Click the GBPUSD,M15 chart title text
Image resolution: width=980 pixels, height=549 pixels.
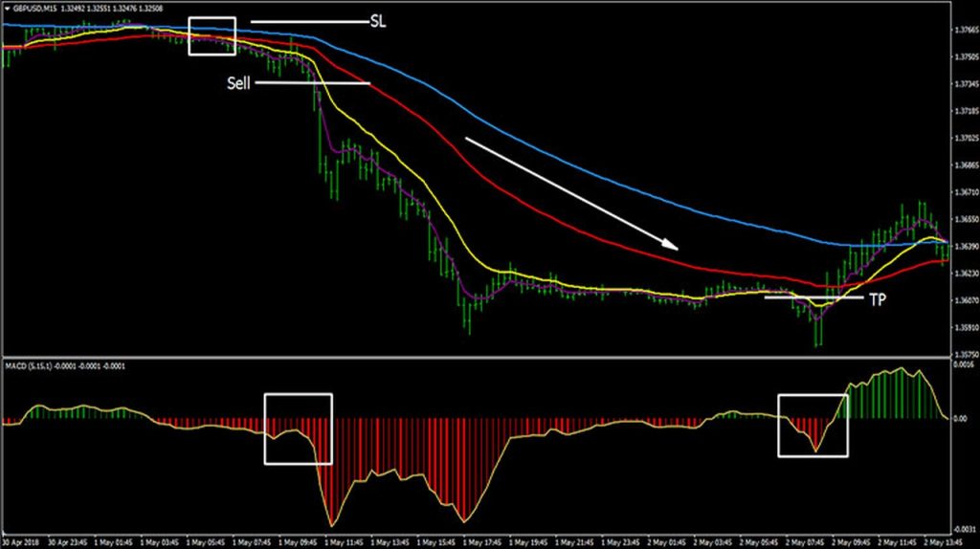click(x=35, y=9)
